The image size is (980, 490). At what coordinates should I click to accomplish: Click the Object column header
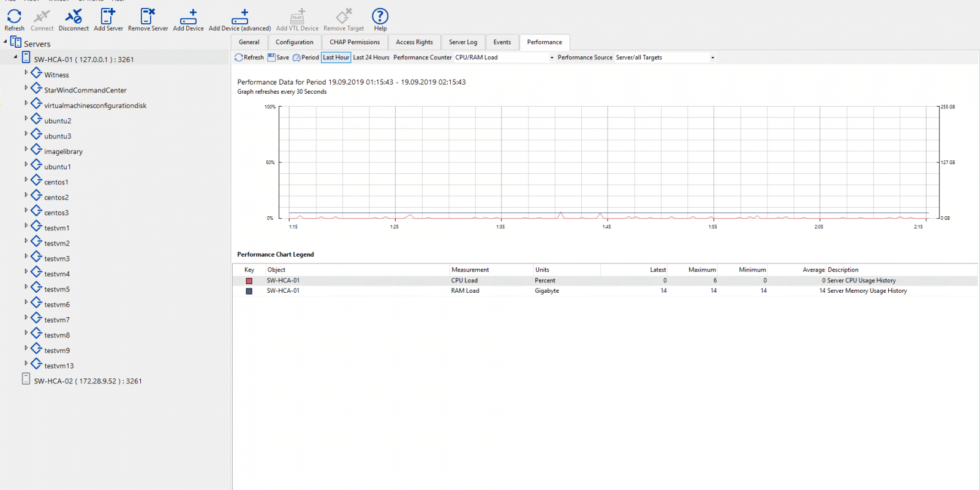click(357, 269)
